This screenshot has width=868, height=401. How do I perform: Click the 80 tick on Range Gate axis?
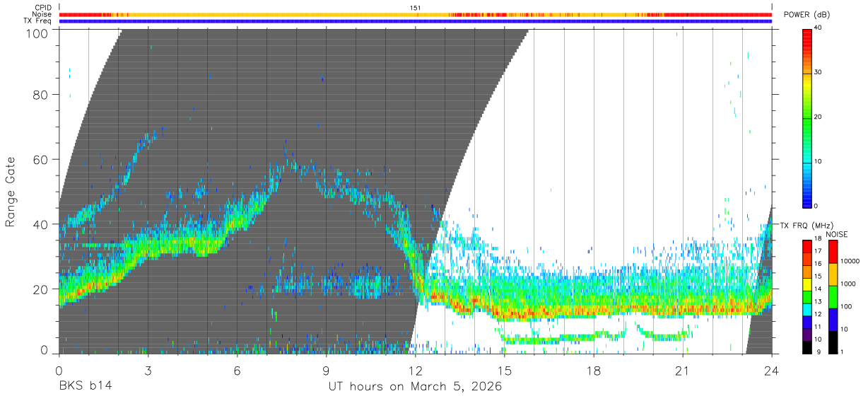click(42, 95)
